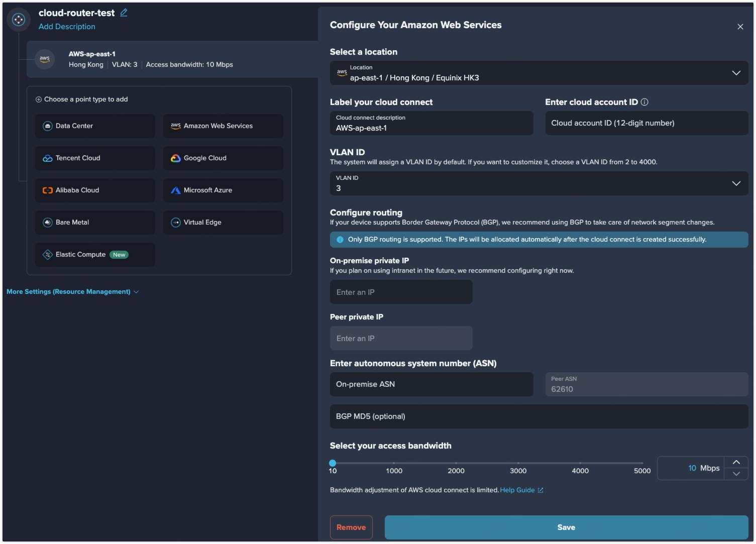The width and height of the screenshot is (756, 544).
Task: Focus the Cloud account ID field
Action: (x=647, y=123)
